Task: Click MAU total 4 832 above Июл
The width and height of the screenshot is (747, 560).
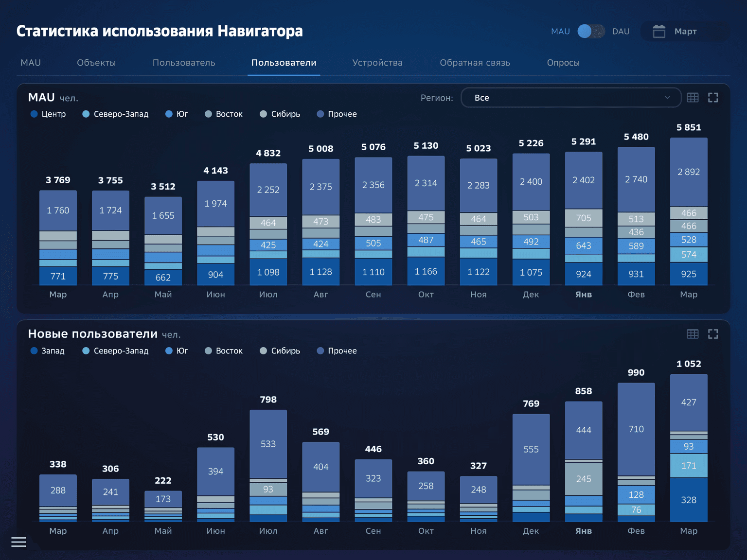Action: tap(268, 153)
